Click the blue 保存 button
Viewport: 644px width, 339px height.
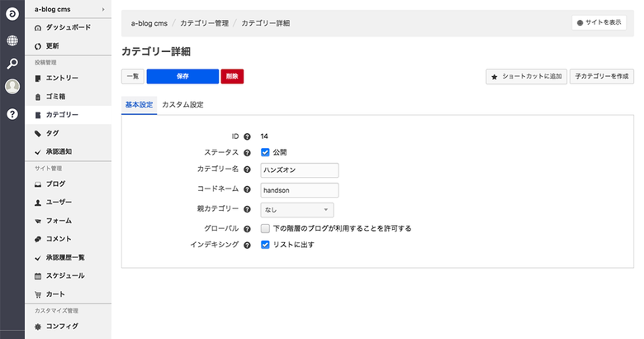click(182, 76)
